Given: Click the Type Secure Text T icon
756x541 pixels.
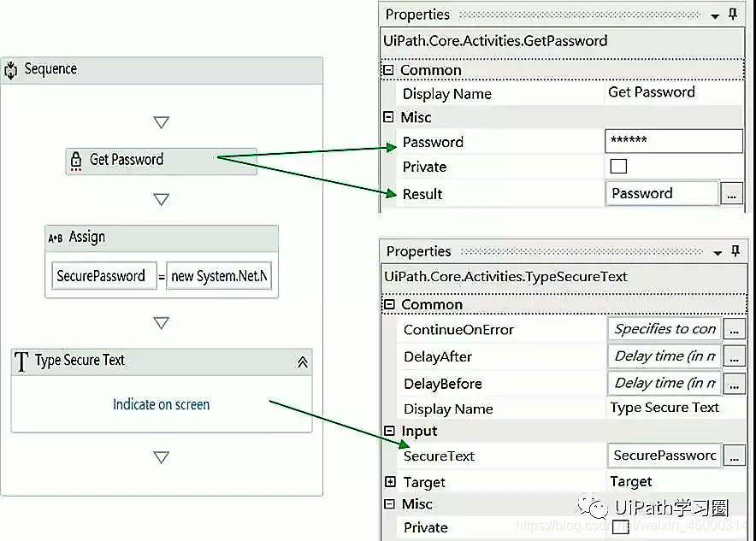Looking at the screenshot, I should 21,362.
